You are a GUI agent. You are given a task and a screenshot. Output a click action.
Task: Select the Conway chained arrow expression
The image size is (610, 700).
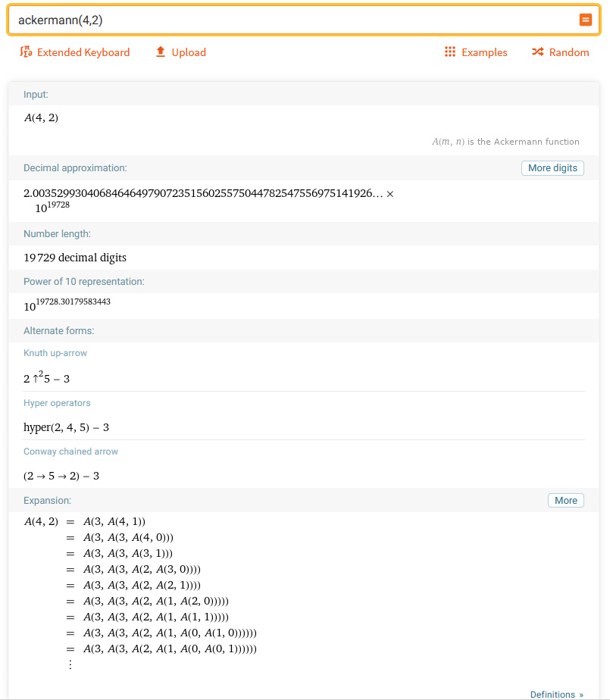62,476
